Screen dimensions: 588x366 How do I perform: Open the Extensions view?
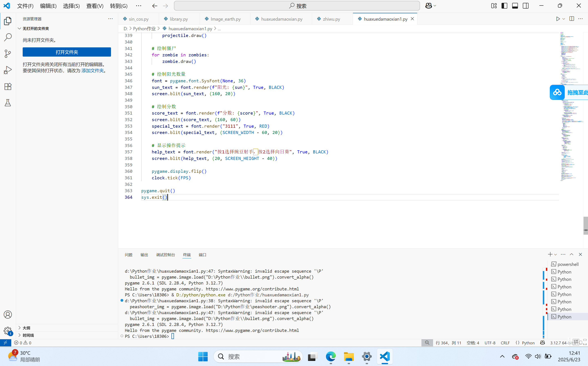coord(8,86)
